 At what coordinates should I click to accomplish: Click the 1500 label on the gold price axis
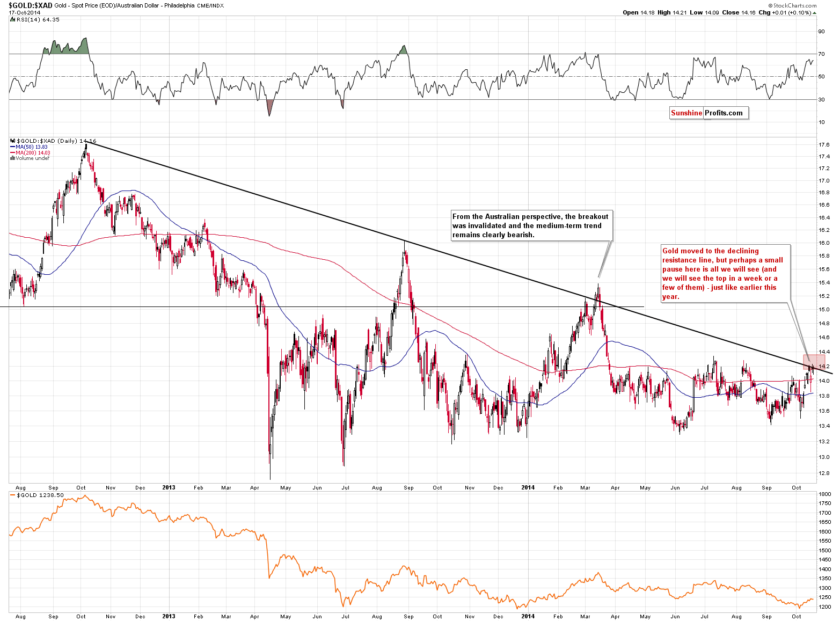[x=825, y=550]
